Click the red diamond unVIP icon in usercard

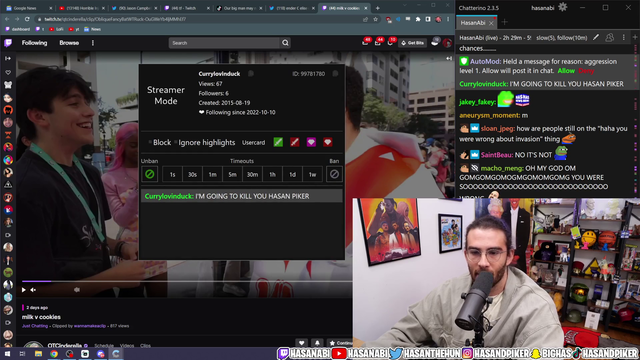328,142
